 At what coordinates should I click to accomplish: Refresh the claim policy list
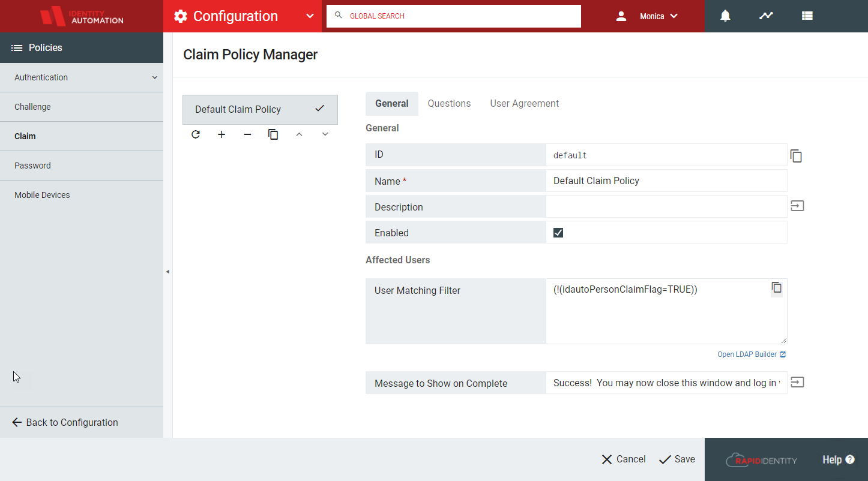pyautogui.click(x=196, y=134)
